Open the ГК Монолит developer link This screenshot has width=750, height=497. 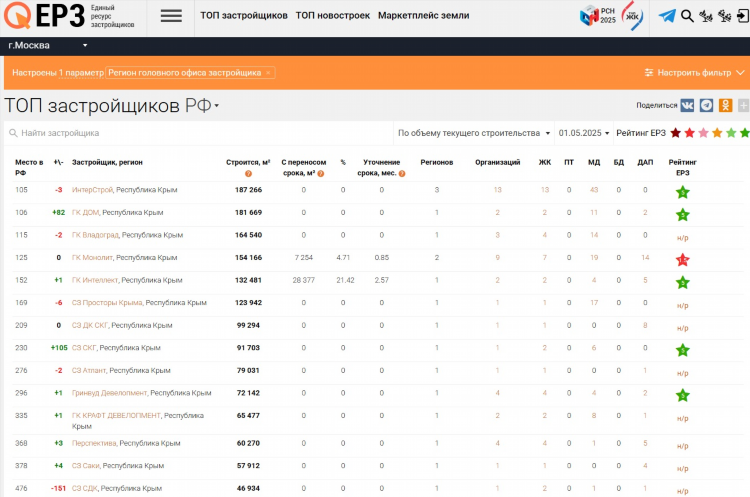pyautogui.click(x=92, y=257)
